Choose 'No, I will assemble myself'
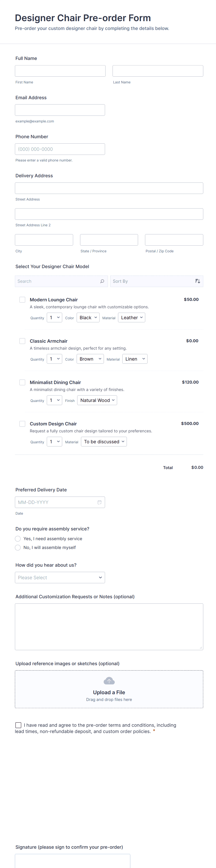Screen dimensions: 216x868 18,548
